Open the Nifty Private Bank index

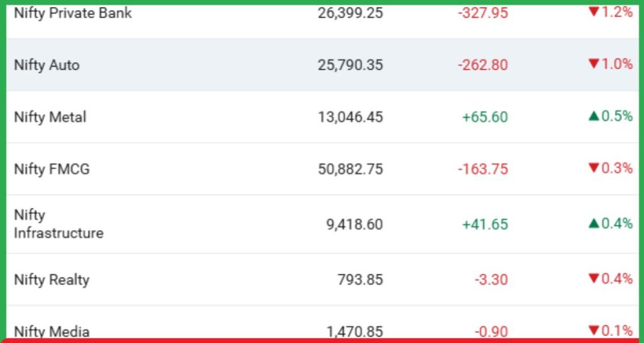pyautogui.click(x=73, y=13)
